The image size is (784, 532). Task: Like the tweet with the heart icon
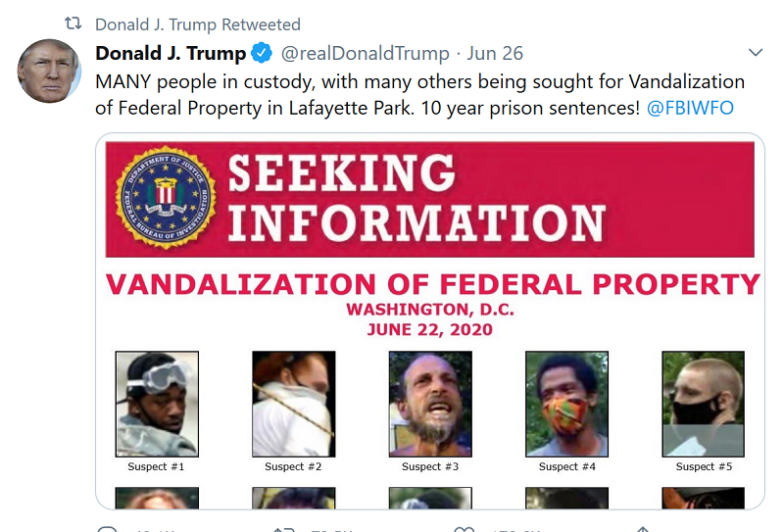coord(465,530)
